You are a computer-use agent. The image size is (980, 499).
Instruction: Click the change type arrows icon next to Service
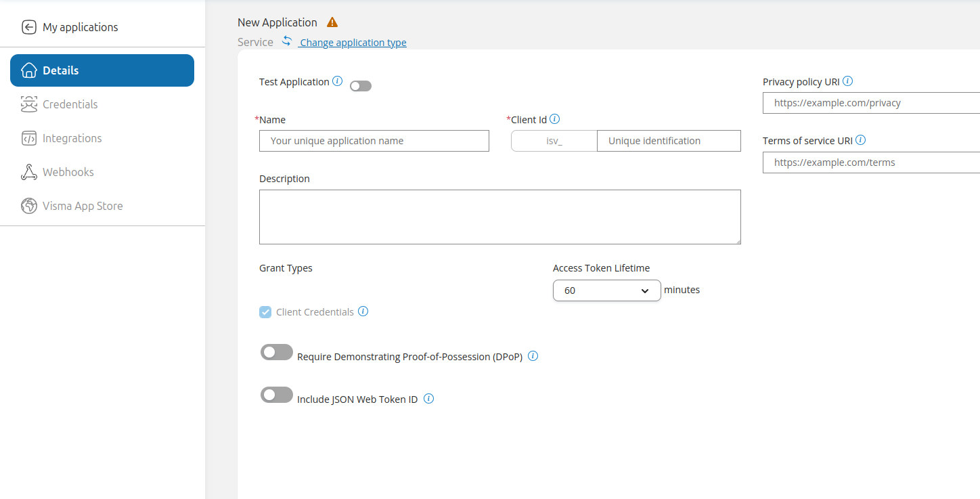(x=287, y=41)
